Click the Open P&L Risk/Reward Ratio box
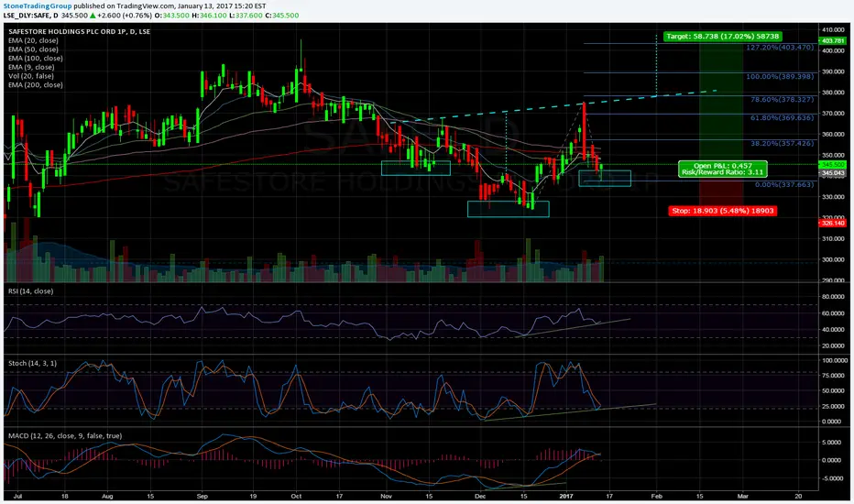Screen dimensions: 854x504 point(723,169)
